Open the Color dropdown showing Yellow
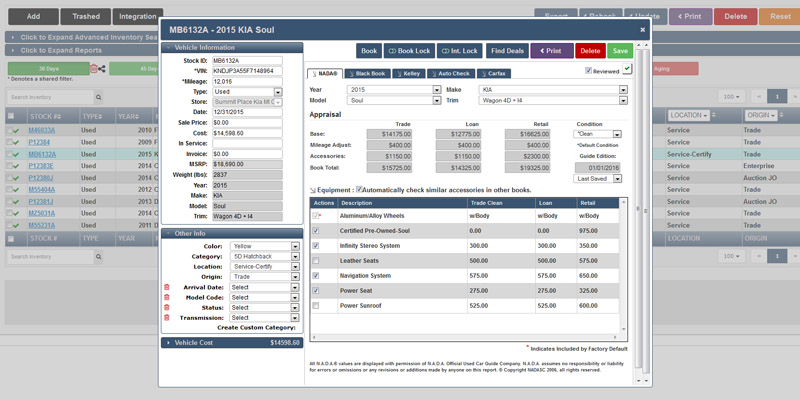The height and width of the screenshot is (400, 800). click(x=265, y=246)
